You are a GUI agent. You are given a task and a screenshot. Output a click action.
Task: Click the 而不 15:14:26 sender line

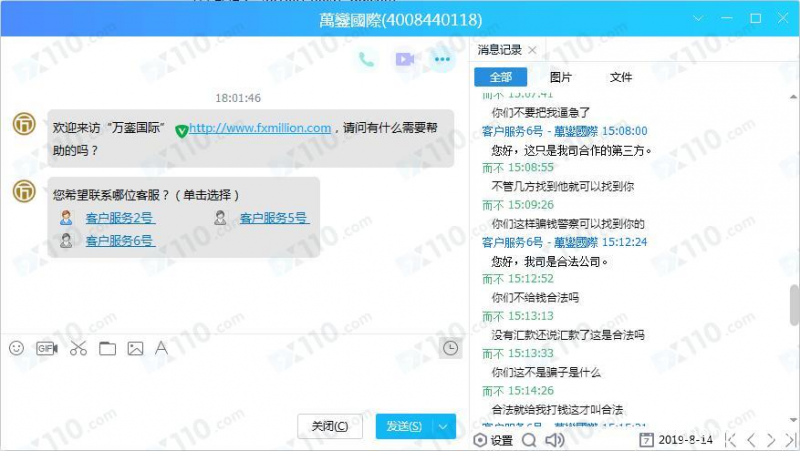[x=518, y=391]
